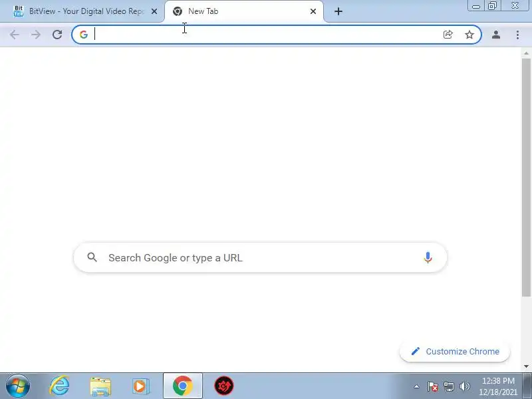Viewport: 532px width, 399px height.
Task: Click the magnifier search icon
Action: pos(92,257)
